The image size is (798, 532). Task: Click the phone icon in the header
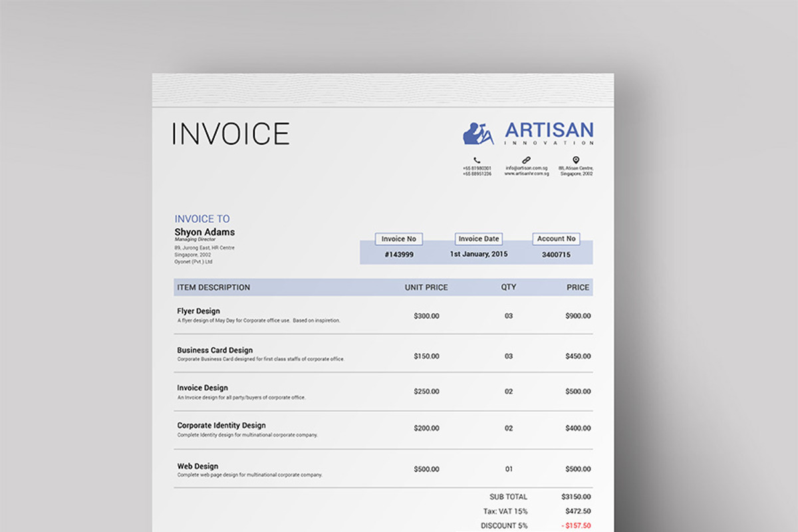pyautogui.click(x=477, y=160)
